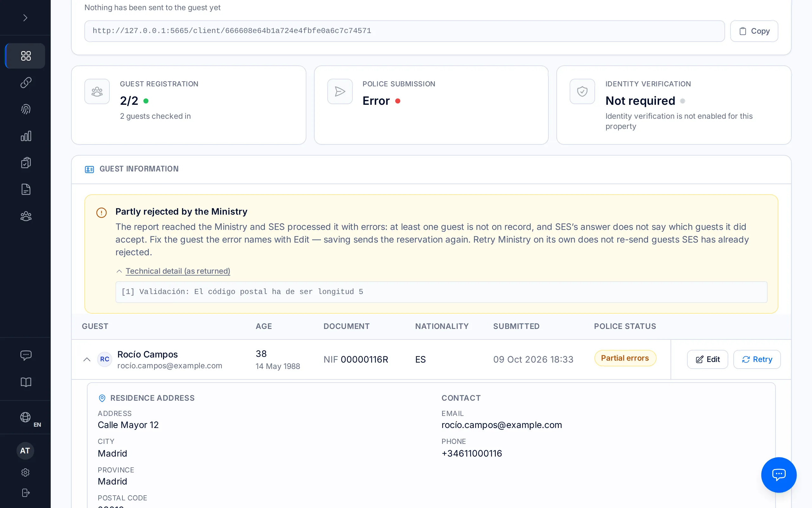Click the 2/2 guest registration count
The image size is (812, 508).
tap(129, 100)
